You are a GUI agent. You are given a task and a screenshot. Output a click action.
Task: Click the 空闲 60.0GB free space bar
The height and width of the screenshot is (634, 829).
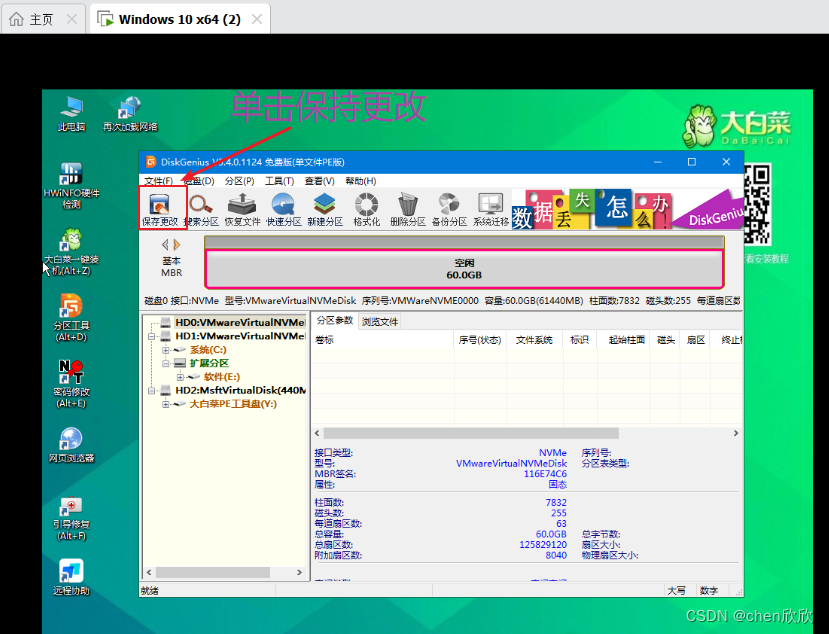point(464,269)
